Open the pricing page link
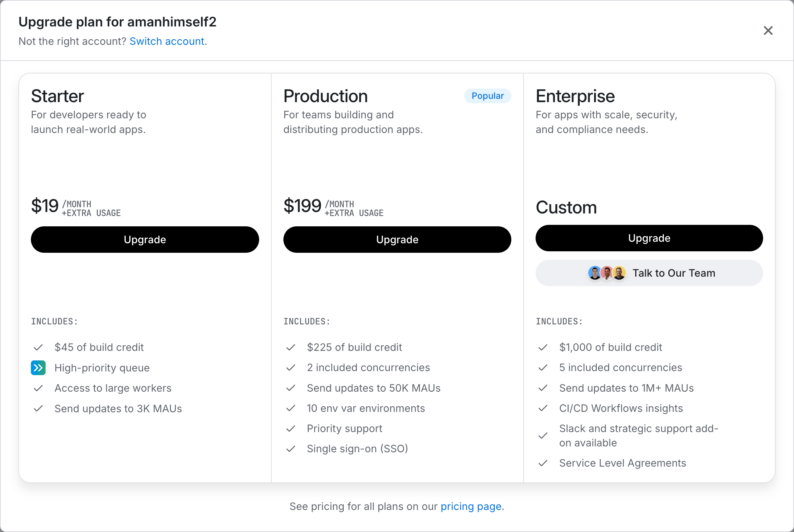 tap(471, 506)
